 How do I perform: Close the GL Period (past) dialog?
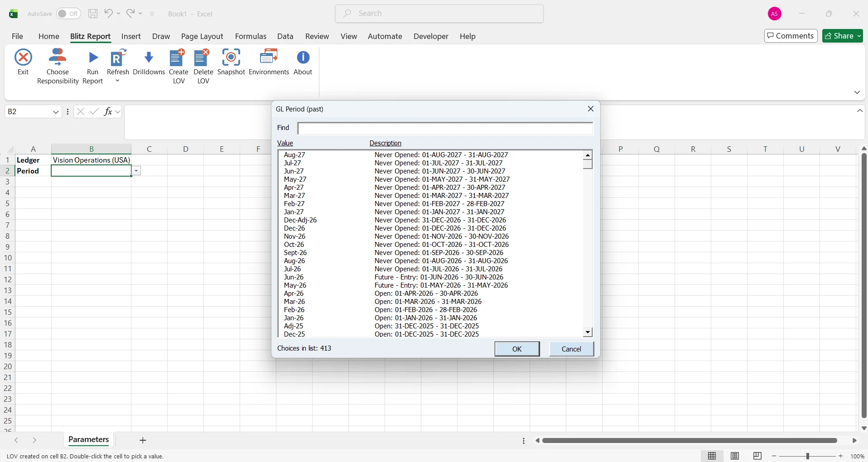coord(591,109)
